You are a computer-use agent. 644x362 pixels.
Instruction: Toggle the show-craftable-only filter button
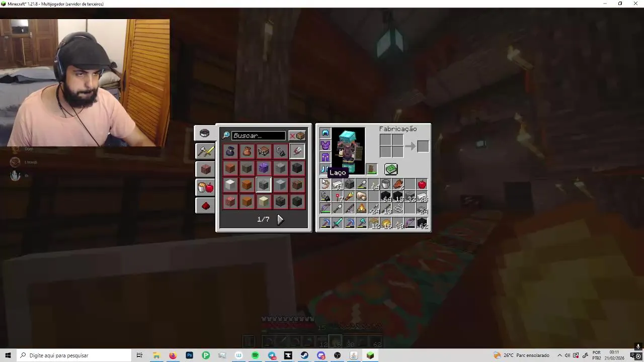(297, 136)
